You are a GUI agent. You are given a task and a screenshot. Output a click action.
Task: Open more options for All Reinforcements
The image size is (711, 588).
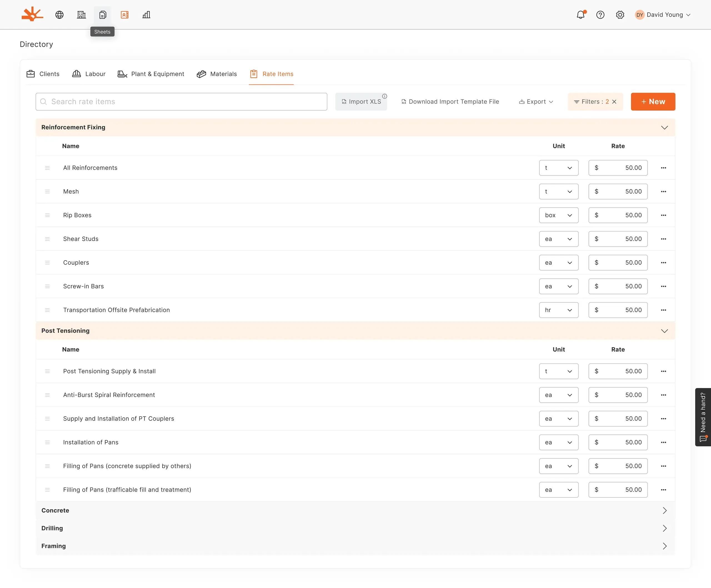(664, 168)
